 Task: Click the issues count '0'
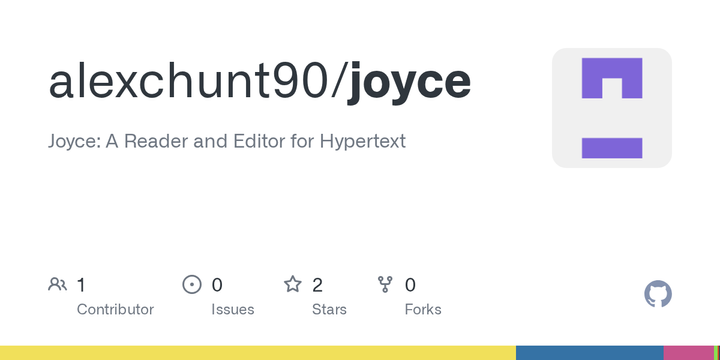click(217, 285)
